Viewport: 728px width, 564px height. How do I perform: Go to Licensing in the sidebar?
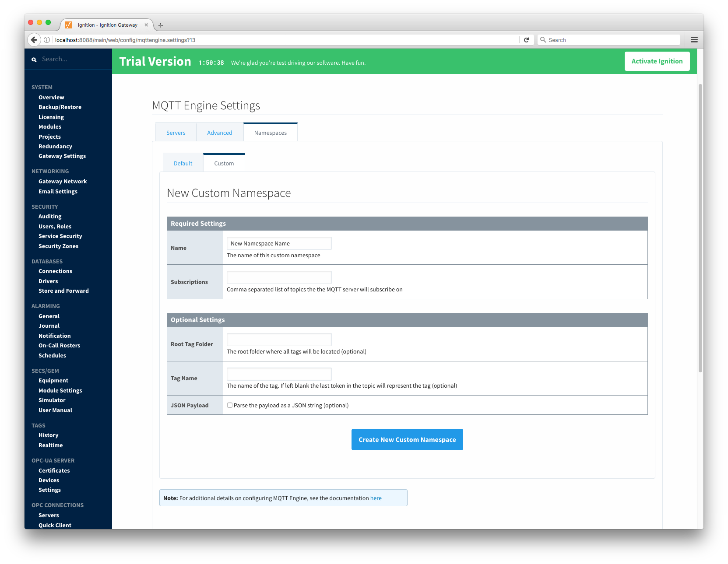coord(51,117)
